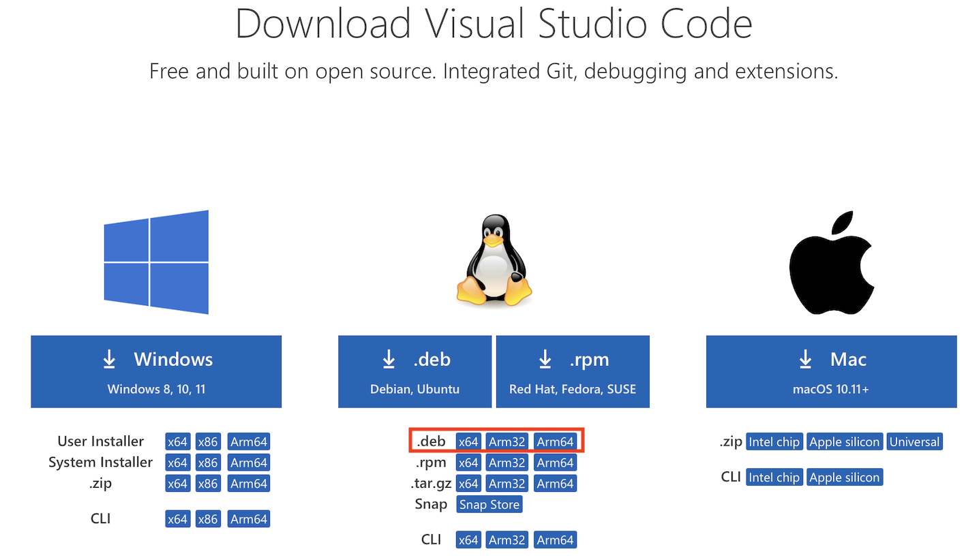Download the Arm32 .rpm package

507,463
